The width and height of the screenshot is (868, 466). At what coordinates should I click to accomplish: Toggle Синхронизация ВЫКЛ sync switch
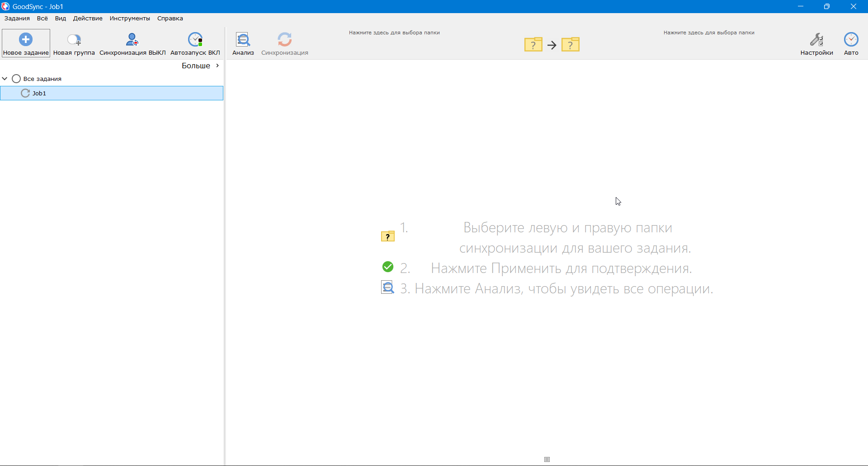[132, 40]
